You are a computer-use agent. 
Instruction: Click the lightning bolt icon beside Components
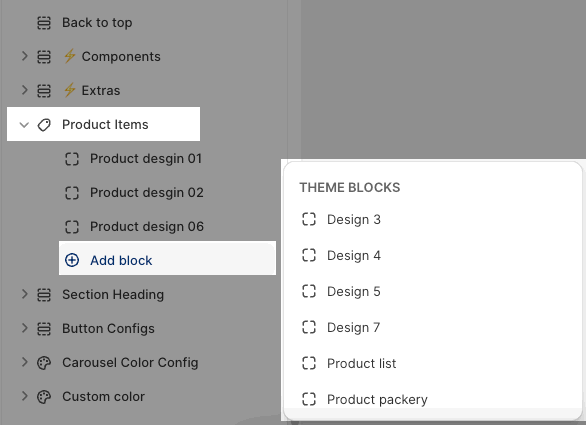pos(70,56)
